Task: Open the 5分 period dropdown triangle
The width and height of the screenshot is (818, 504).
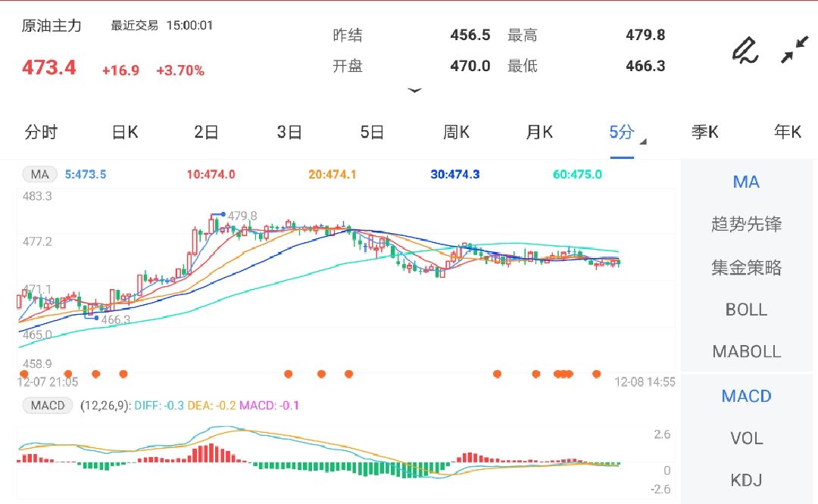Action: coord(642,142)
